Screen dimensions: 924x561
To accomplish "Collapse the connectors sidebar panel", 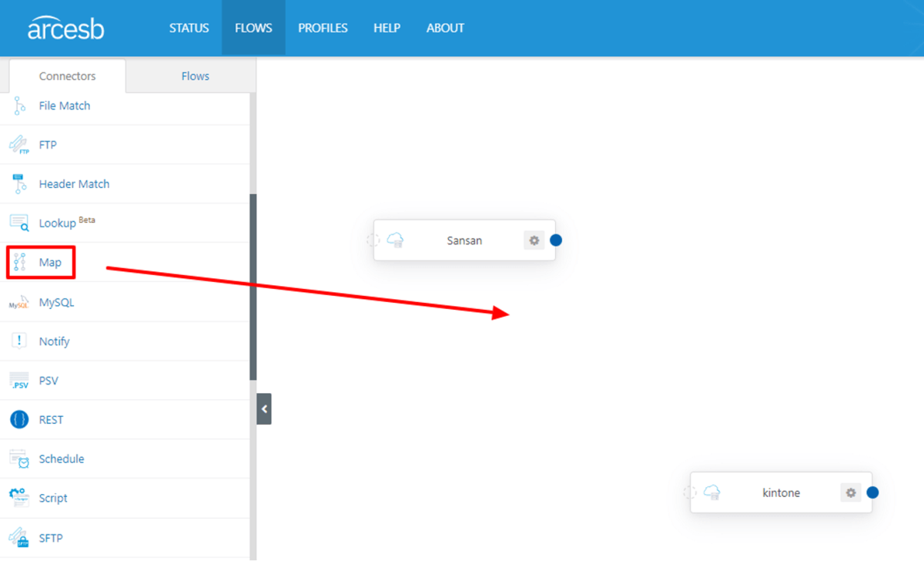I will pos(264,409).
